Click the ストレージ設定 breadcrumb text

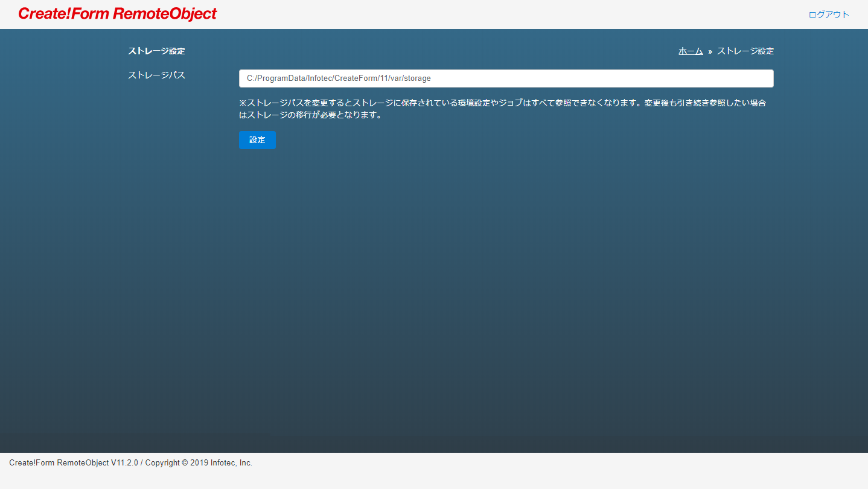click(745, 51)
